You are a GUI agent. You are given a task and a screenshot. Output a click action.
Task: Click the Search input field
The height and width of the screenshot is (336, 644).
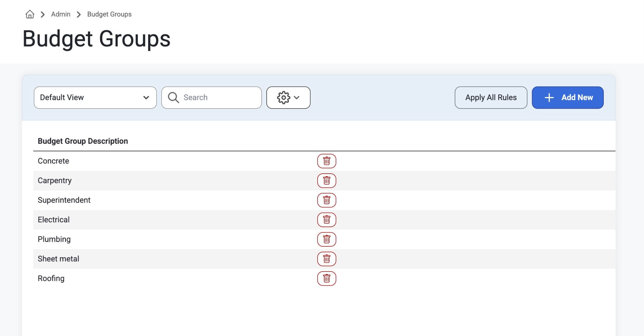tap(212, 98)
